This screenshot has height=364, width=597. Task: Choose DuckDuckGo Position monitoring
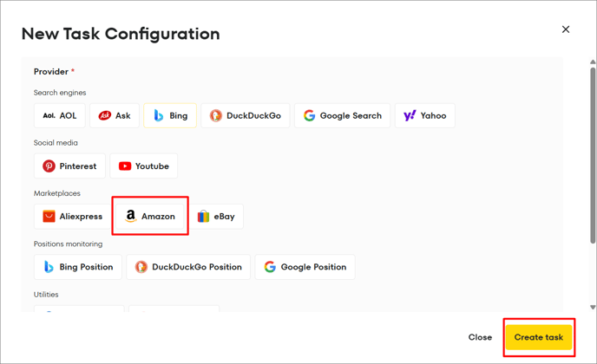point(188,267)
